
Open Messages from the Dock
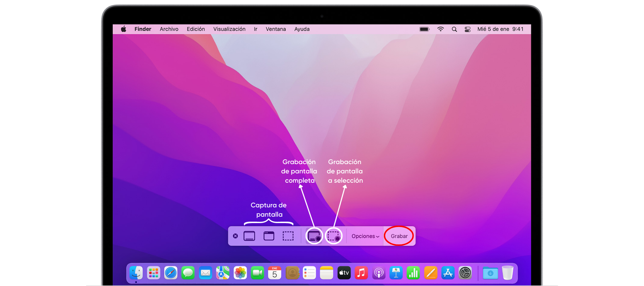click(188, 273)
